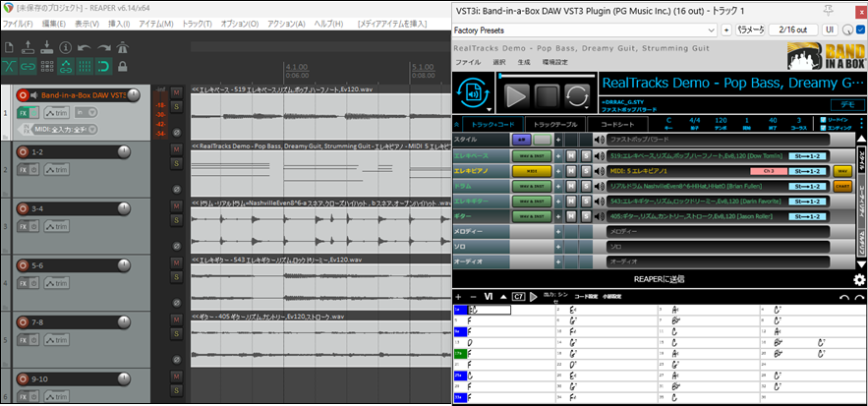Mute REAPER track 1 with M button
Screen dimensions: 868x406
tap(176, 92)
